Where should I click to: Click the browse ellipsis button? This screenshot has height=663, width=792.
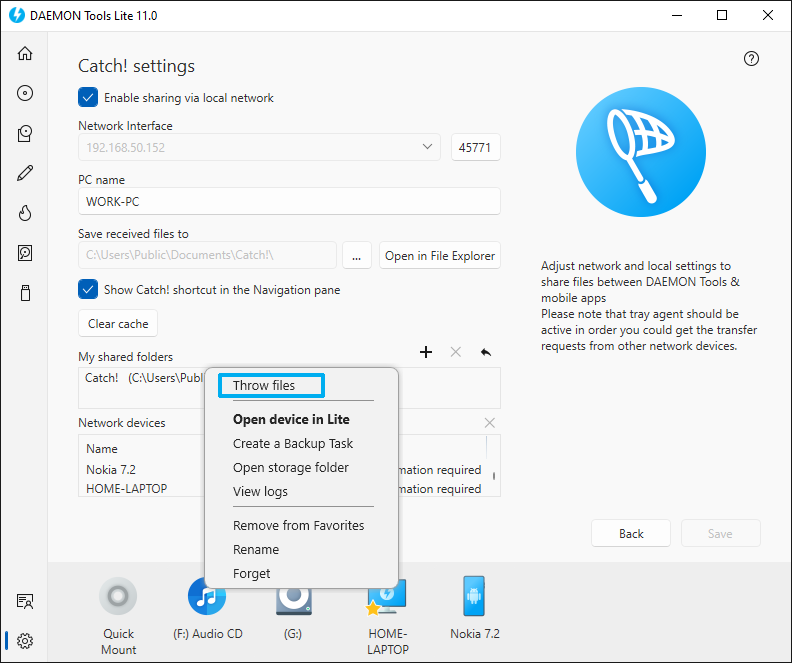coord(357,256)
